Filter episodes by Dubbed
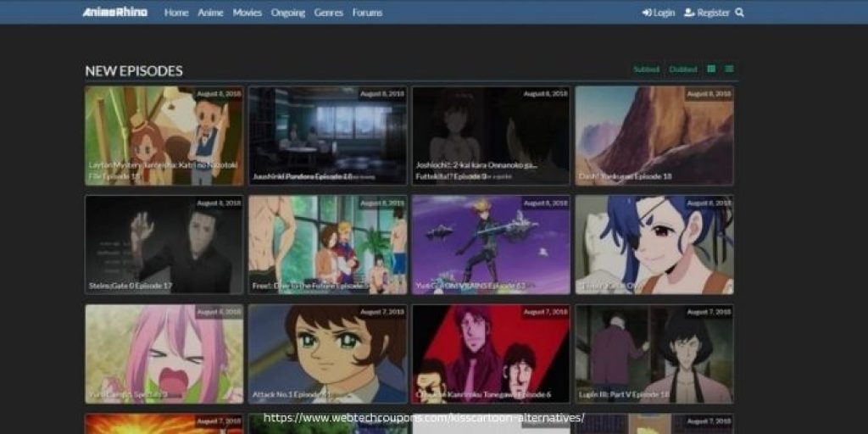 coord(682,70)
